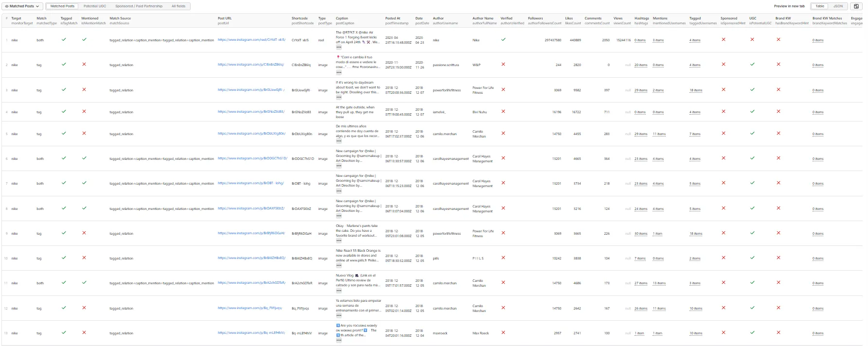Click shortcode "BrDDGC7hS1D"

[303, 159]
